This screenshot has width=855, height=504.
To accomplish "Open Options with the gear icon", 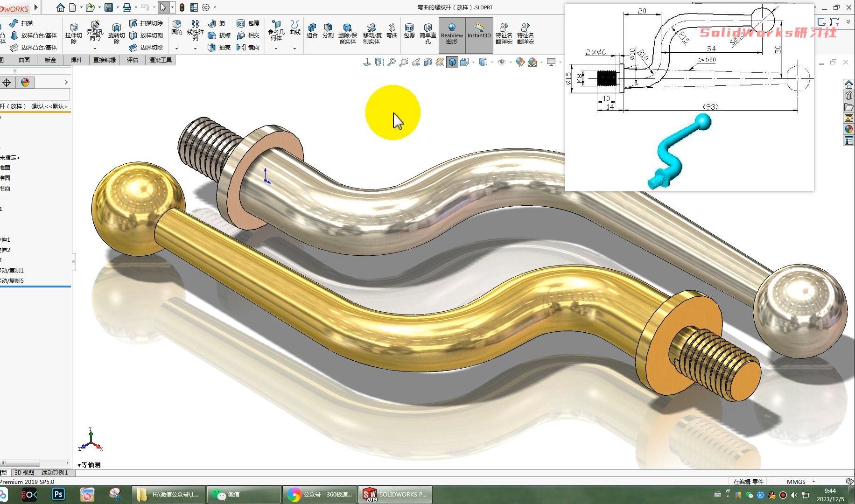I will click(206, 7).
